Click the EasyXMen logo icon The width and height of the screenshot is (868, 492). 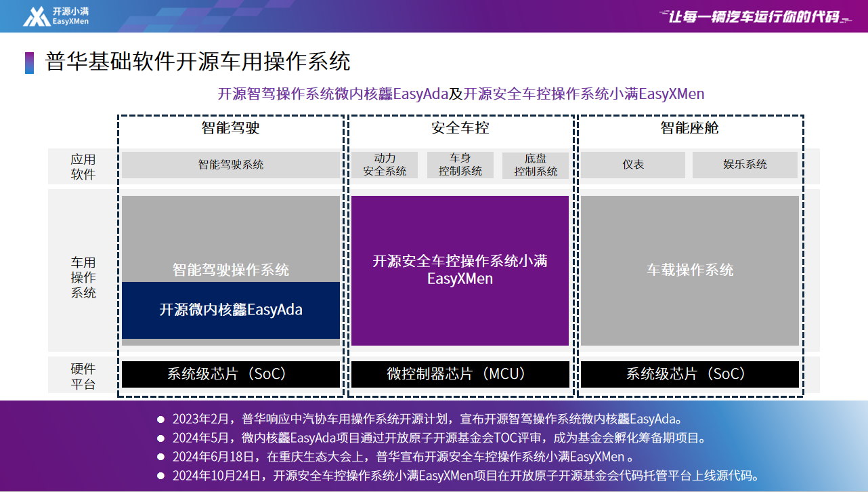[37, 16]
